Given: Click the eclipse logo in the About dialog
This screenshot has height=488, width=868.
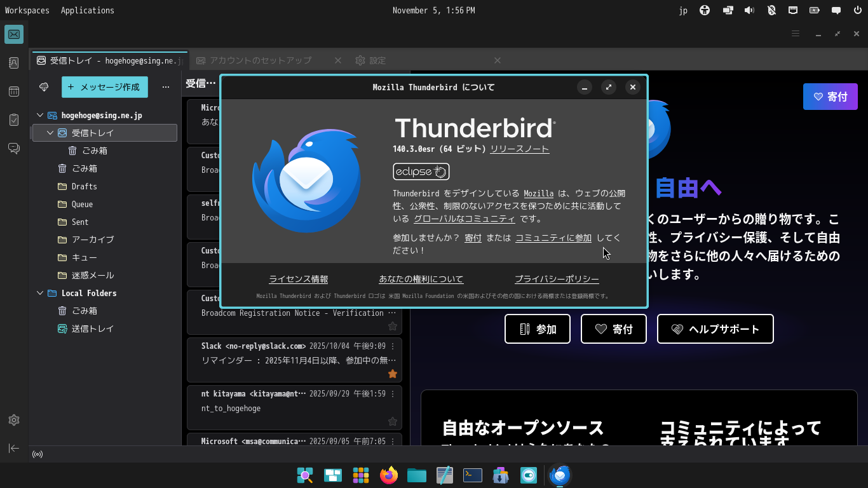Looking at the screenshot, I should [x=421, y=172].
